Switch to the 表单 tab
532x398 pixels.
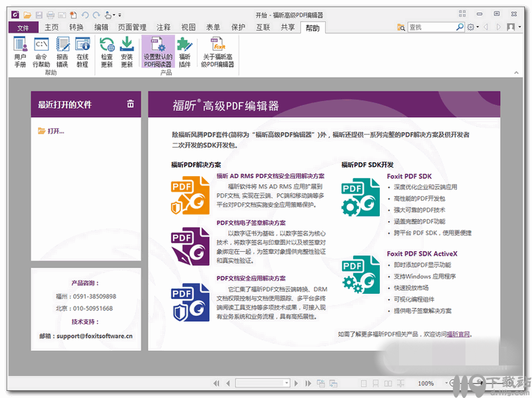point(213,27)
